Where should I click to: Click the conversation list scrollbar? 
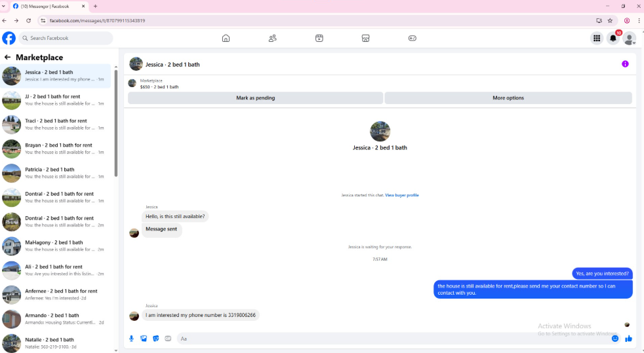click(x=116, y=123)
